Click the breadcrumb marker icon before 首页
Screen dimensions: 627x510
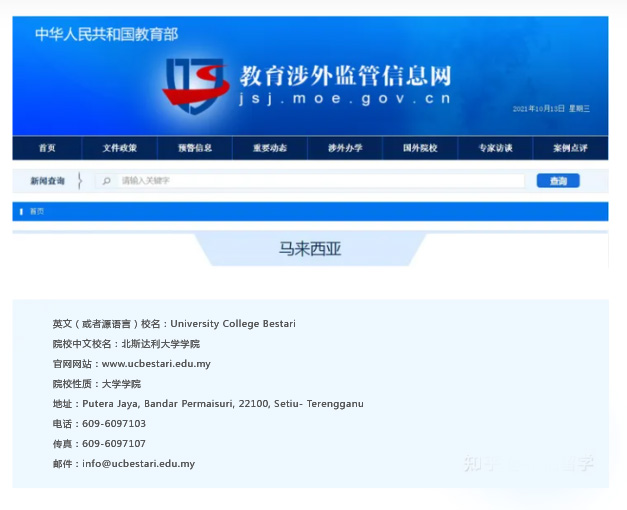click(22, 211)
